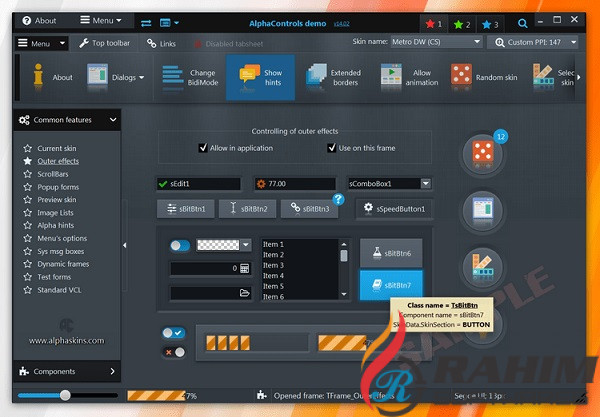
Task: Star the Popup forms item
Action: coord(28,187)
